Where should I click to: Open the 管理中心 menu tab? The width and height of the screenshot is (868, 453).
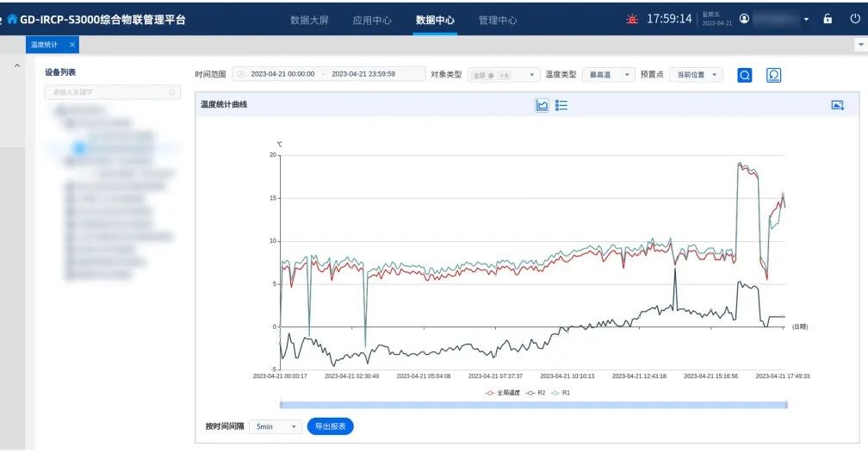coord(498,20)
